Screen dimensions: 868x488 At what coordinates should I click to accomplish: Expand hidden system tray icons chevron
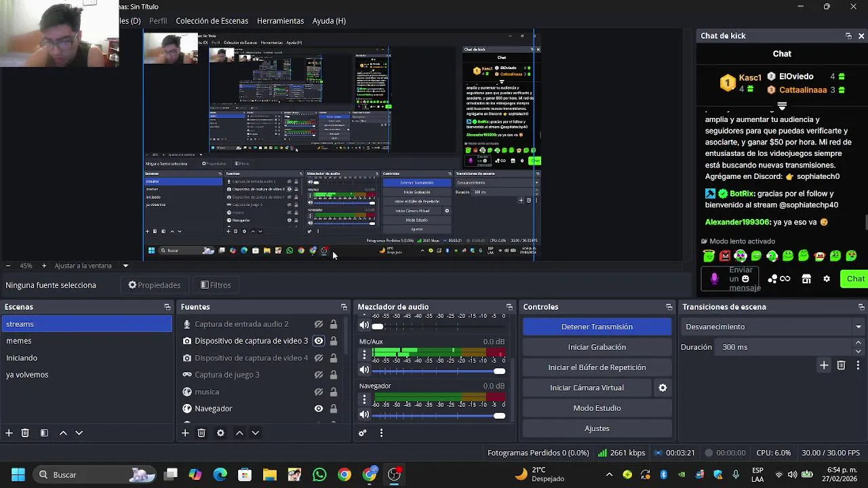(x=609, y=474)
